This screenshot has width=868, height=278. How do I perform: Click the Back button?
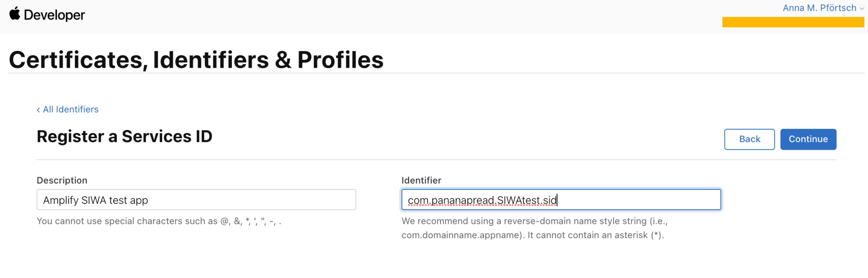tap(749, 139)
